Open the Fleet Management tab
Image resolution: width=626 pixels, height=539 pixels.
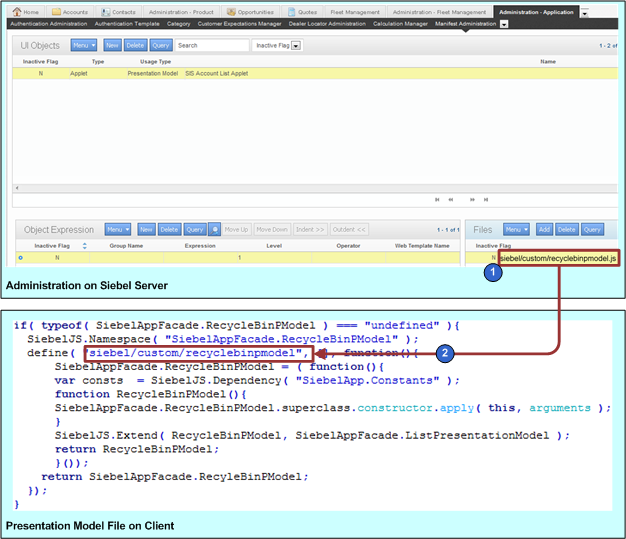coord(355,12)
